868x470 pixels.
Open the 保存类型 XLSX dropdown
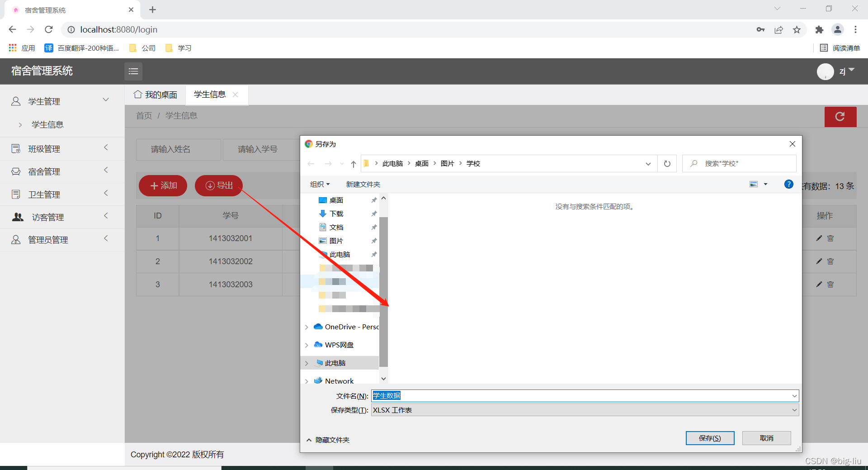pyautogui.click(x=585, y=410)
